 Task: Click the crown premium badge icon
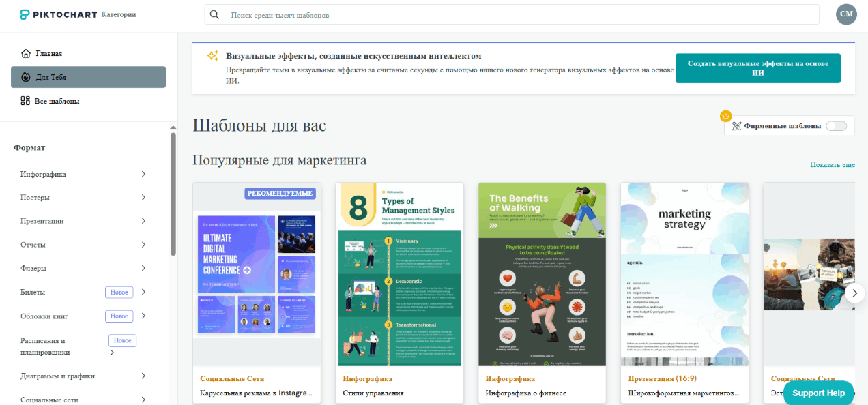(x=726, y=115)
